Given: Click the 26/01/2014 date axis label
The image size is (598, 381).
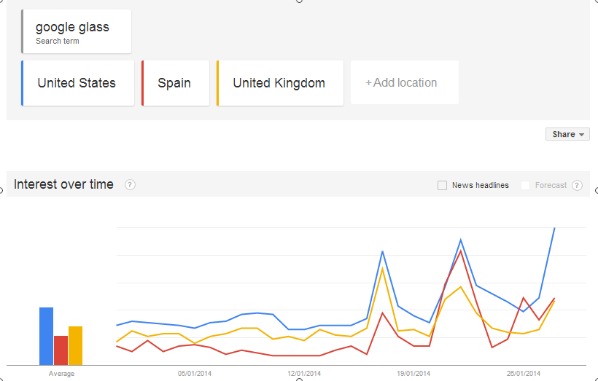Looking at the screenshot, I should tap(523, 373).
